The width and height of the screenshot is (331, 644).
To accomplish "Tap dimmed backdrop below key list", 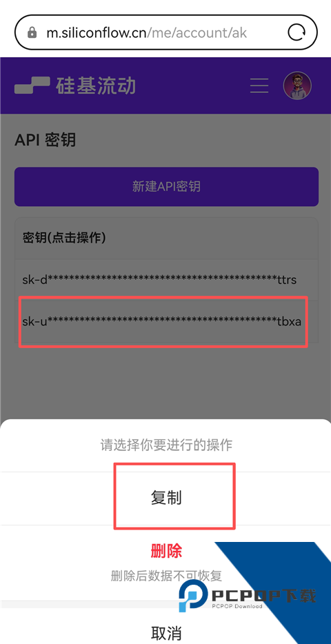I will click(166, 382).
